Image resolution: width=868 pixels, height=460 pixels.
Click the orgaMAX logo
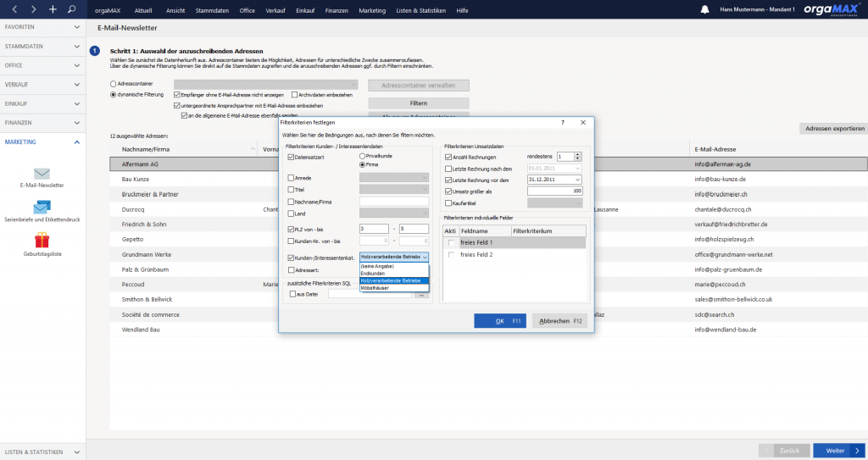coord(831,9)
